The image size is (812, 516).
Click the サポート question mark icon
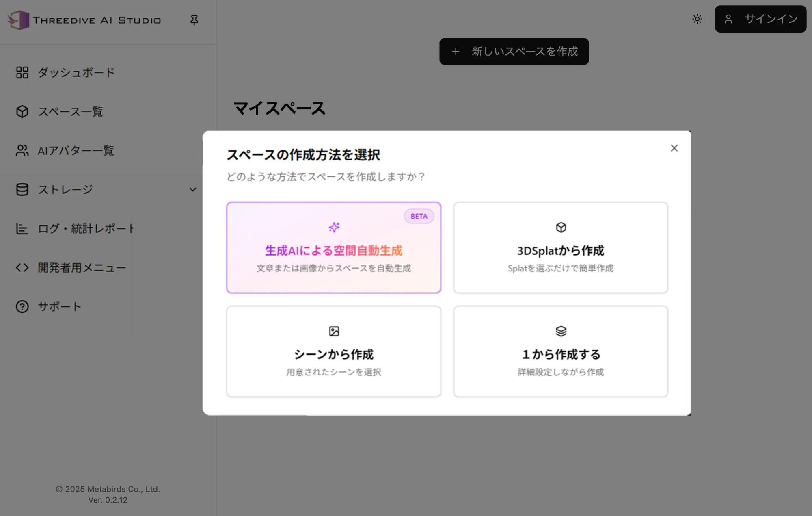click(22, 306)
